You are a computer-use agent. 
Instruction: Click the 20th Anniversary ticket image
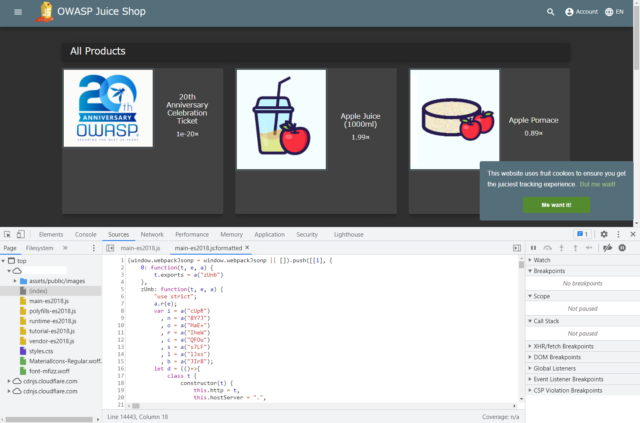(x=108, y=108)
